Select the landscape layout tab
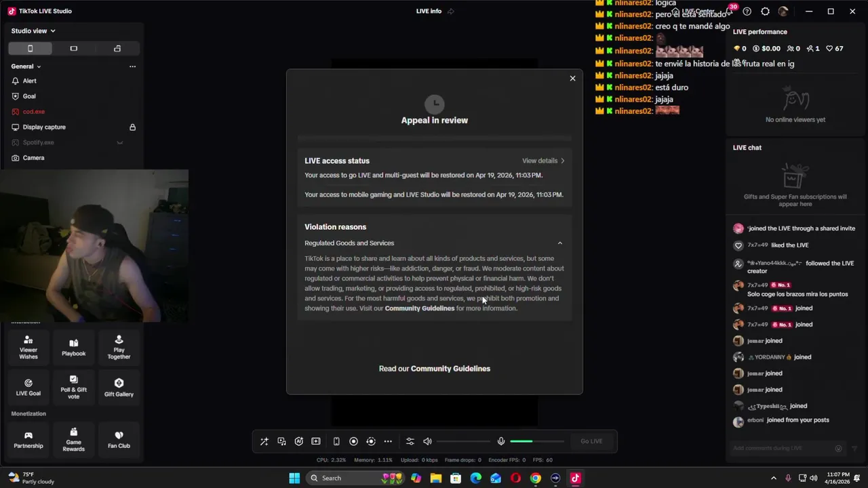 tap(74, 49)
